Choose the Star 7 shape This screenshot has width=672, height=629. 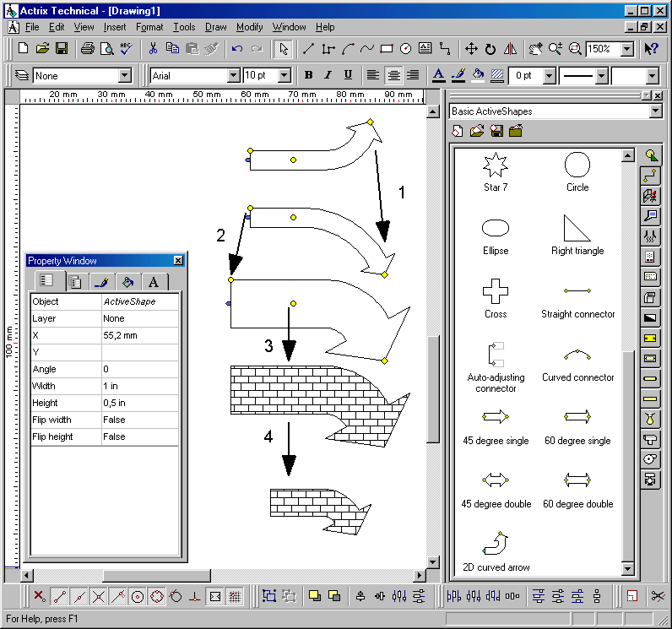[496, 164]
